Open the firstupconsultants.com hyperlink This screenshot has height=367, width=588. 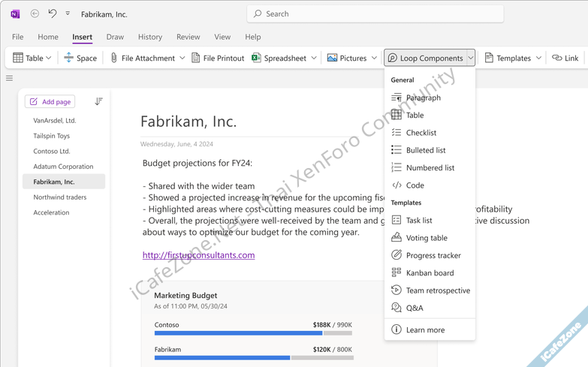pos(198,255)
